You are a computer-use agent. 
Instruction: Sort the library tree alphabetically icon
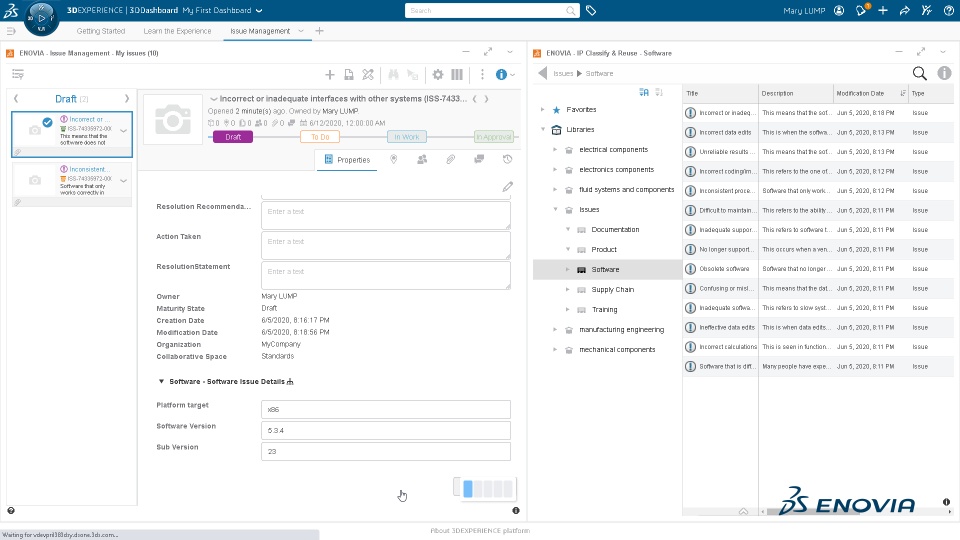[x=643, y=92]
